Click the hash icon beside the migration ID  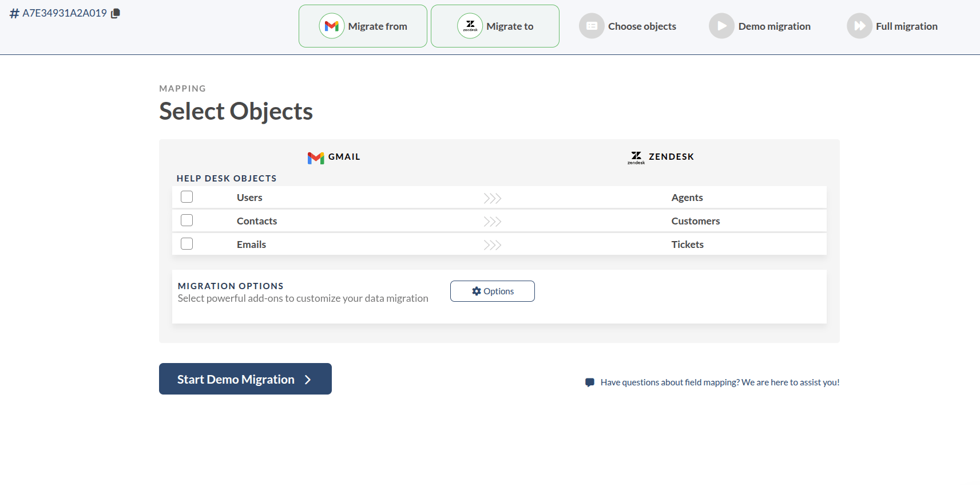point(14,13)
